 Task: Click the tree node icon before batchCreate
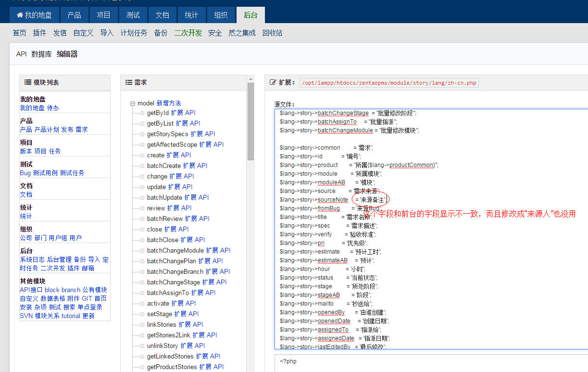point(142,166)
